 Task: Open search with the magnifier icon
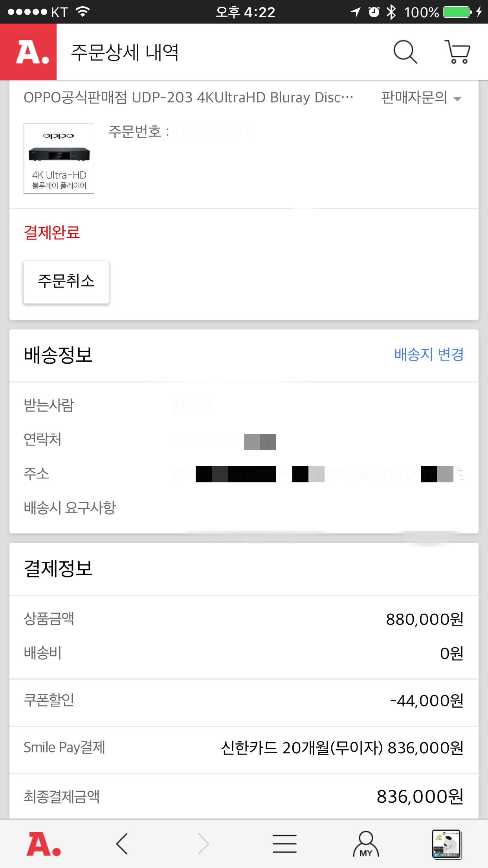point(405,52)
